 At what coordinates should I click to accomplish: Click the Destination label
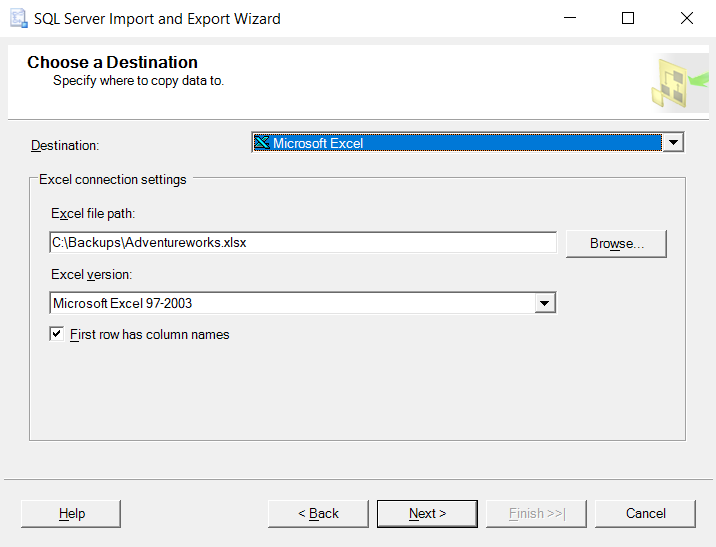[x=65, y=145]
